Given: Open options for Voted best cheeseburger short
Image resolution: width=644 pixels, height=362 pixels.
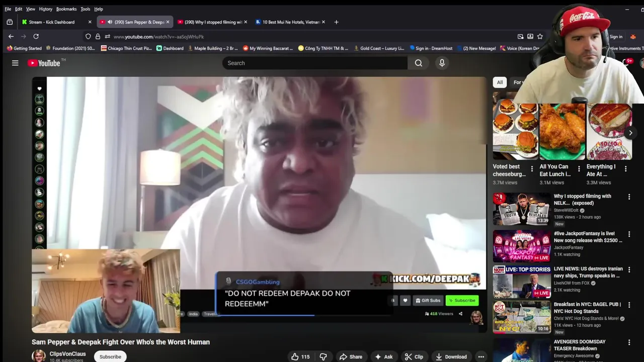Looking at the screenshot, I should point(532,169).
